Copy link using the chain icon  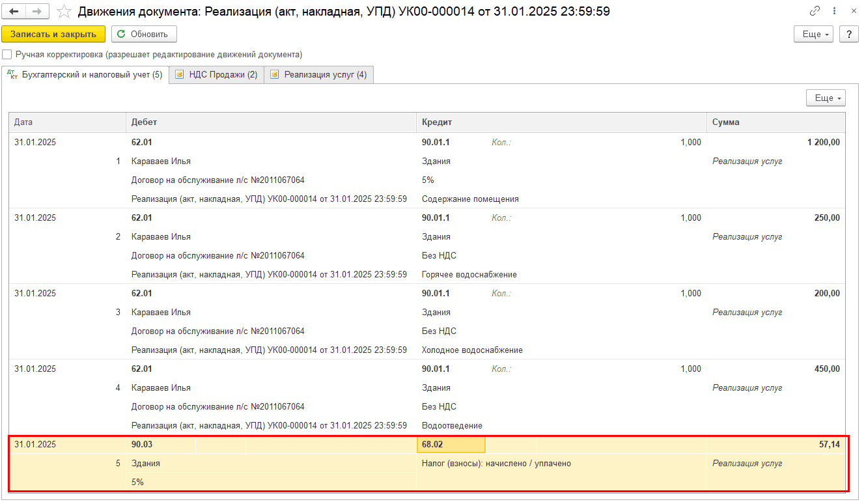pos(815,11)
